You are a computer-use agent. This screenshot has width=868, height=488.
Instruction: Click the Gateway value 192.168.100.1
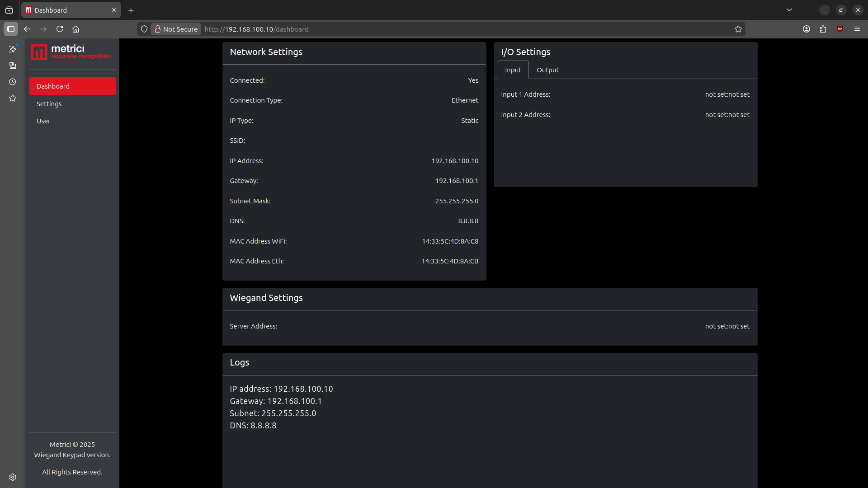pyautogui.click(x=457, y=181)
